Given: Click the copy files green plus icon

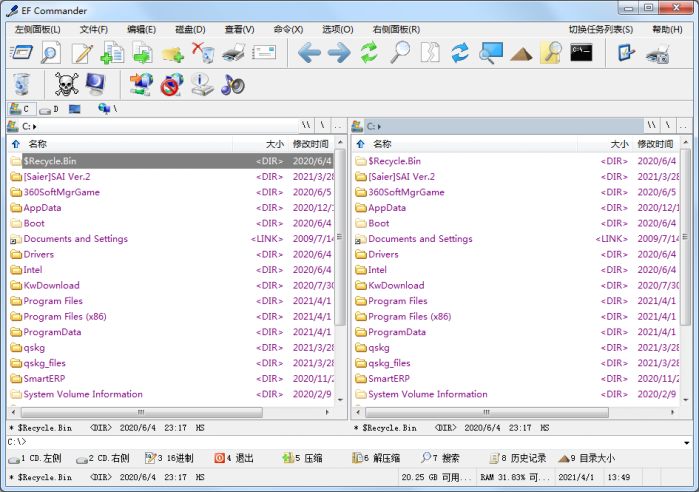Looking at the screenshot, I should tap(112, 53).
